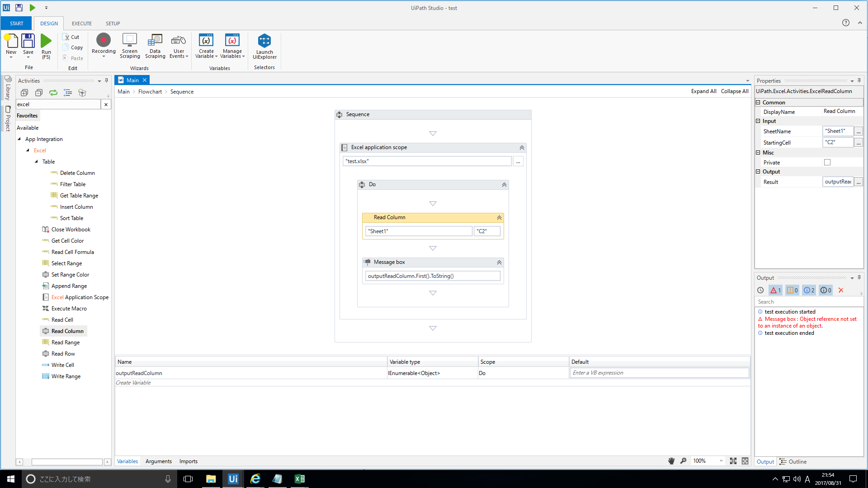Open the zoom percentage dropdown
868x488 pixels.
tap(721, 461)
